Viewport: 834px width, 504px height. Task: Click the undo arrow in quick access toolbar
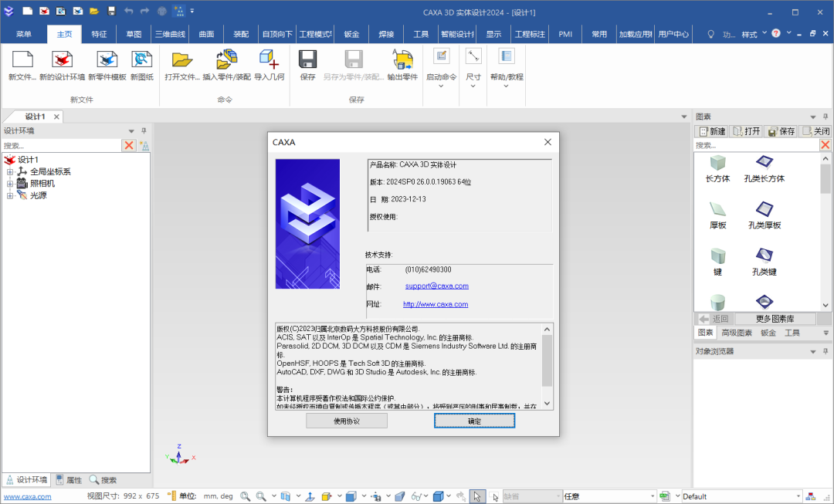coord(129,11)
